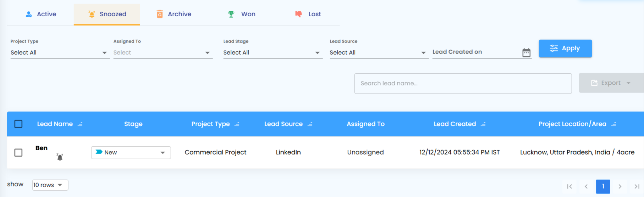Screen dimensions: 644x197
Task: Check the select-all header checkbox
Action: (18, 124)
